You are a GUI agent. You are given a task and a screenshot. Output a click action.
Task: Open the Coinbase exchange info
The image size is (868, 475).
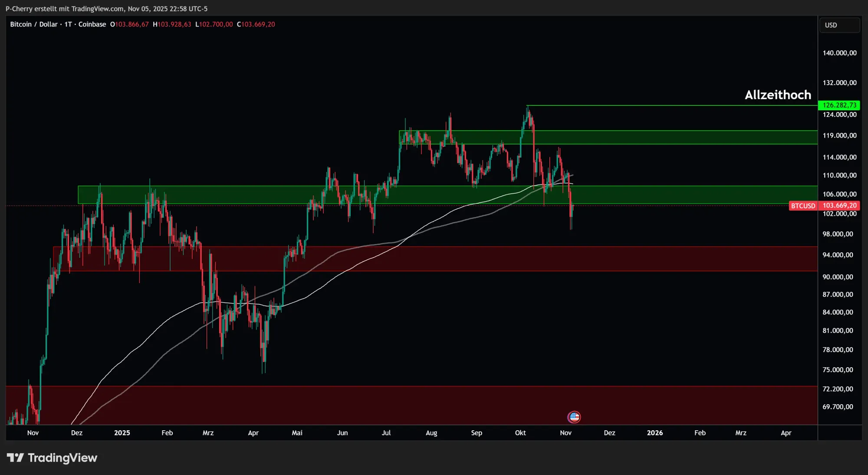[92, 24]
